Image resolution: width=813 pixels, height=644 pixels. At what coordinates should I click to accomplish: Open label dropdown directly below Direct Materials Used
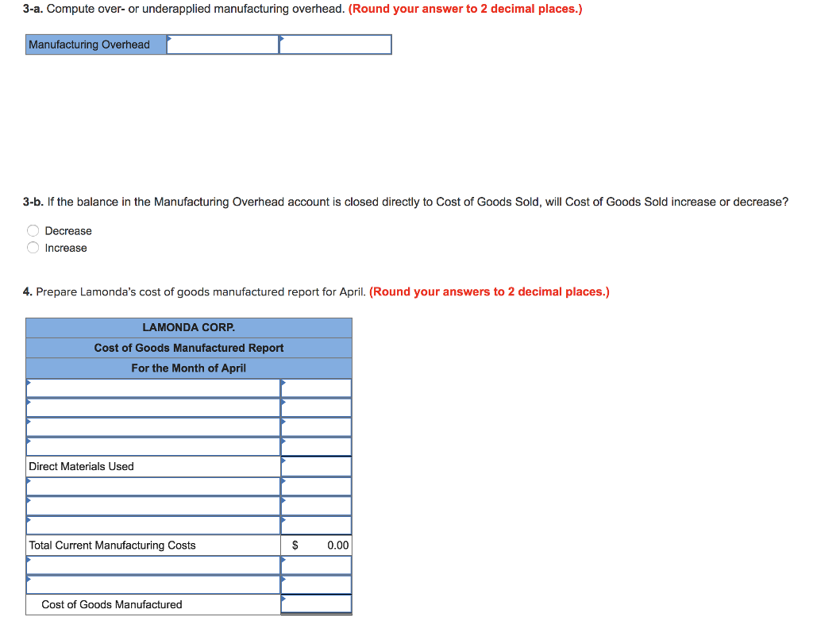[153, 486]
